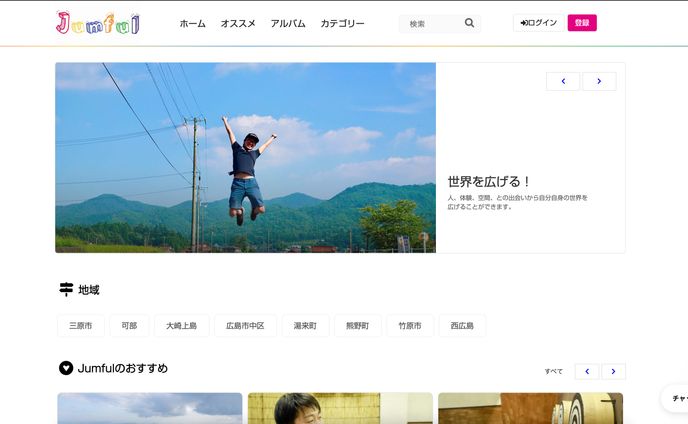The width and height of the screenshot is (688, 424).
Task: Open the chat widget at right edge
Action: coord(676,398)
